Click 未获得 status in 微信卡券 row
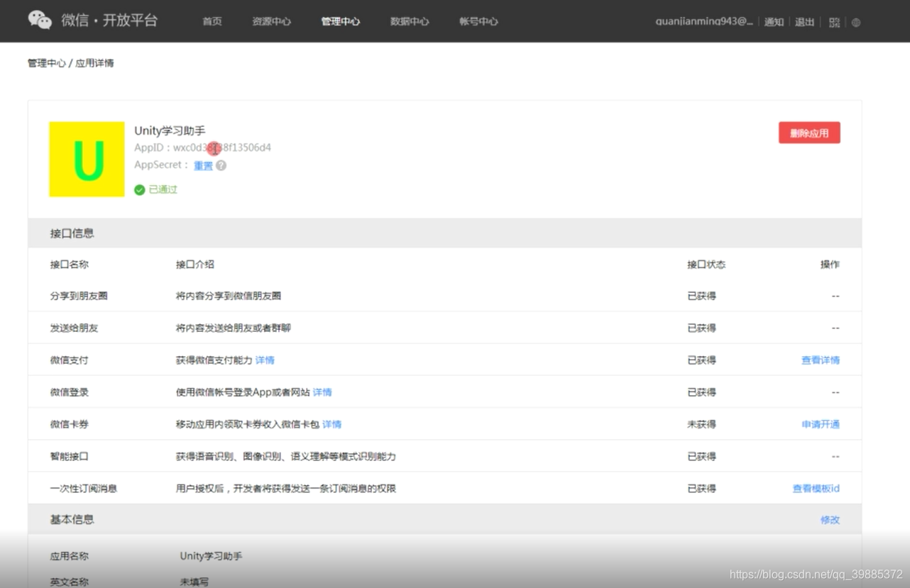 click(x=701, y=424)
